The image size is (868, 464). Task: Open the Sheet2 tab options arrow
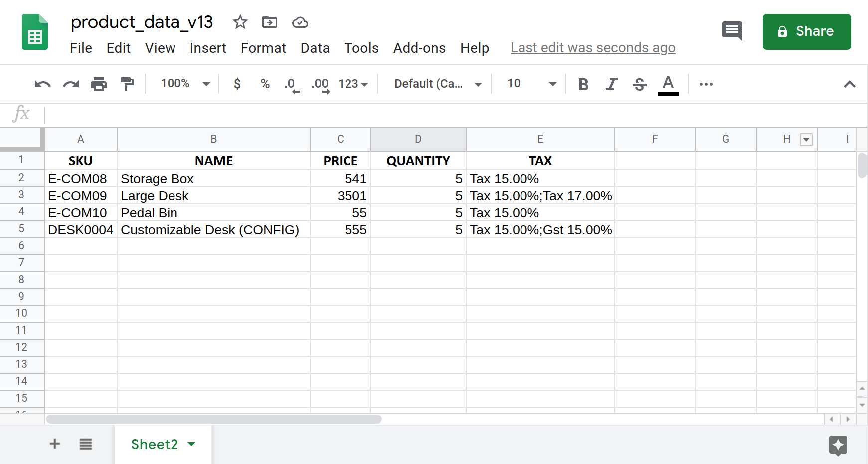(x=191, y=444)
